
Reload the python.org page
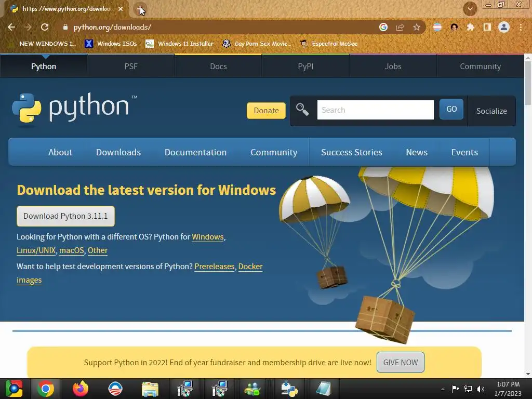coord(45,27)
